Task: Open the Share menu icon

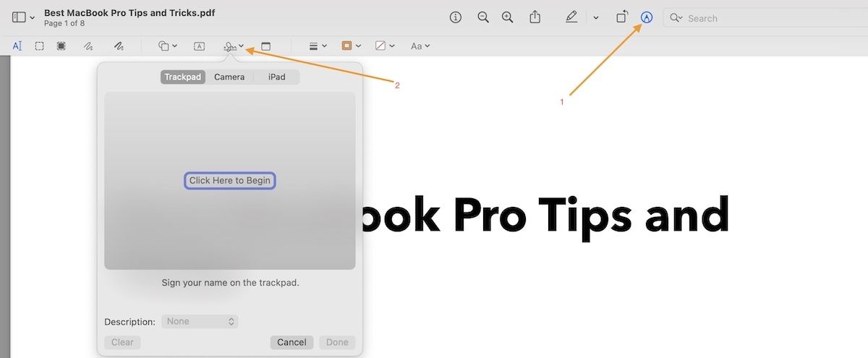Action: 535,17
